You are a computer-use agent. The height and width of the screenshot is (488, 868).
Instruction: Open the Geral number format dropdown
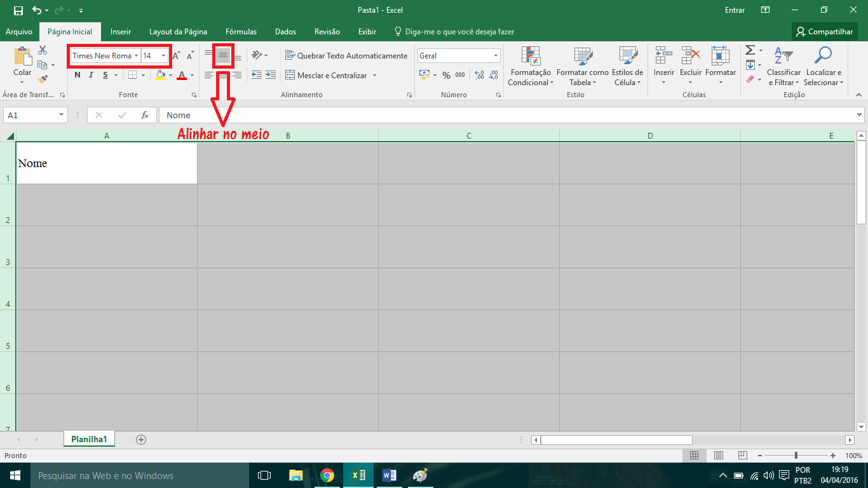[x=496, y=56]
